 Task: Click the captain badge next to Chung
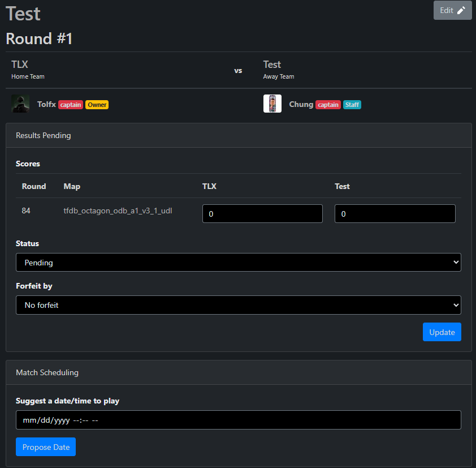(x=328, y=105)
